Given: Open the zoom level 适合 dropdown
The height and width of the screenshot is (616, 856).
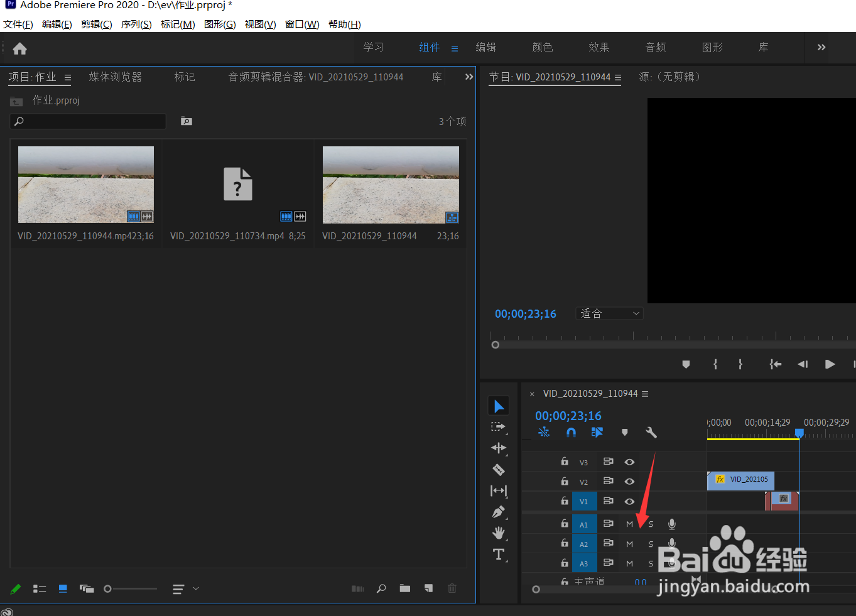Looking at the screenshot, I should (609, 313).
